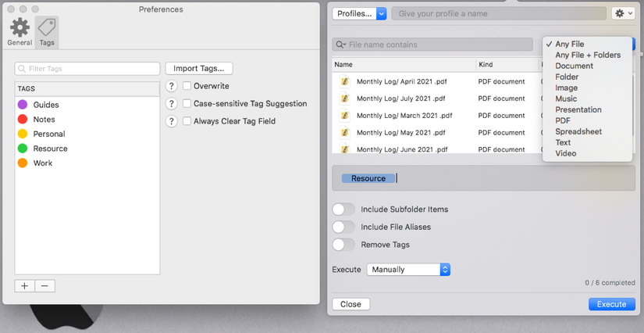
Task: Show help for Always Clear Tag Field
Action: (x=171, y=121)
